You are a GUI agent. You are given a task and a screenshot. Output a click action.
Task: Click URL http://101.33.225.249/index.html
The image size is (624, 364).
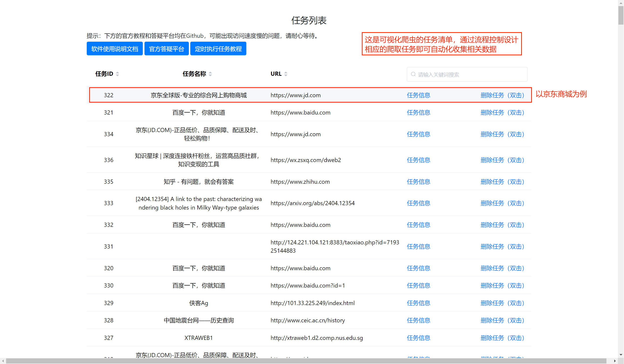[313, 303]
